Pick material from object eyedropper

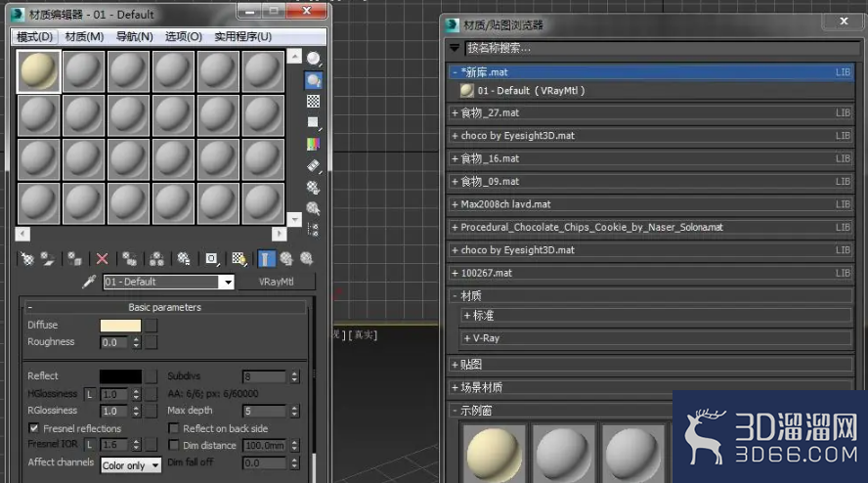(x=89, y=282)
